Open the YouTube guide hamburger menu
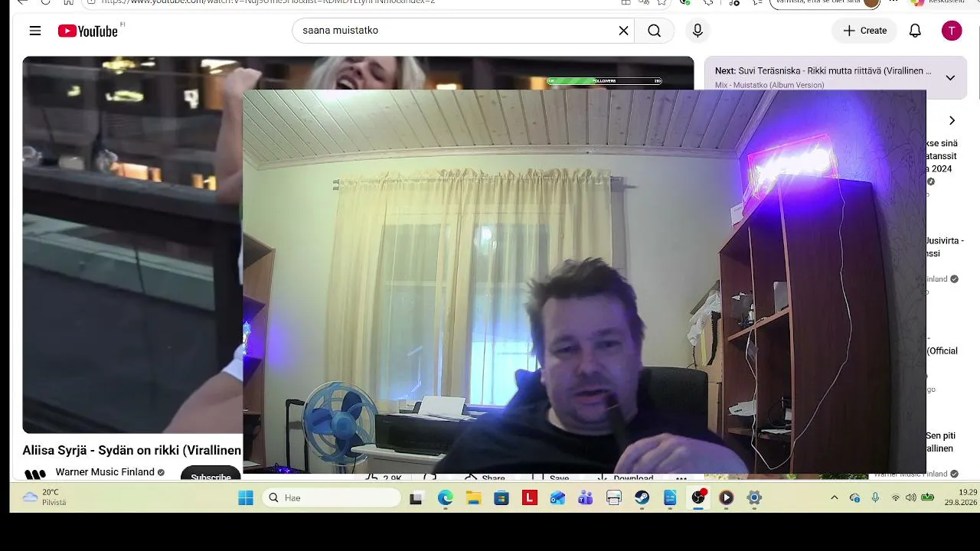Screen dimensions: 980x551 35,31
